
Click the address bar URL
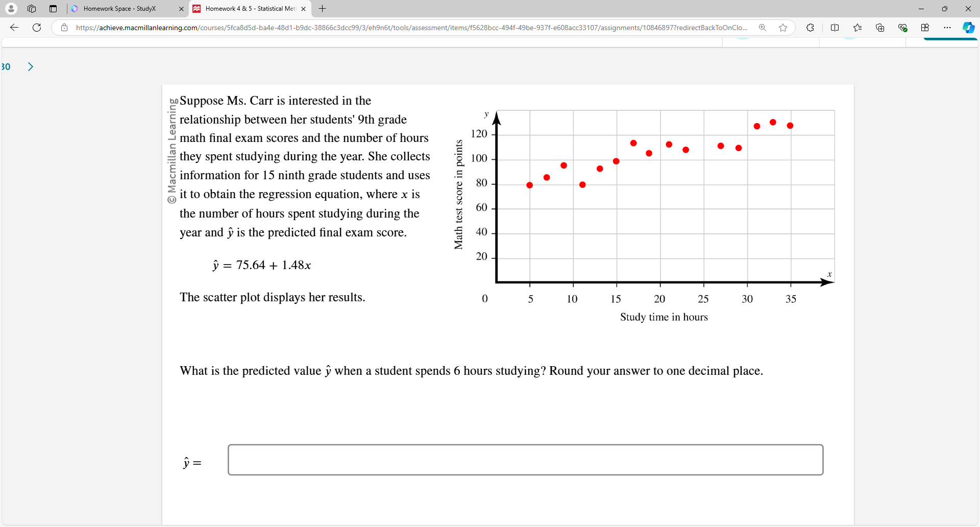pos(411,28)
